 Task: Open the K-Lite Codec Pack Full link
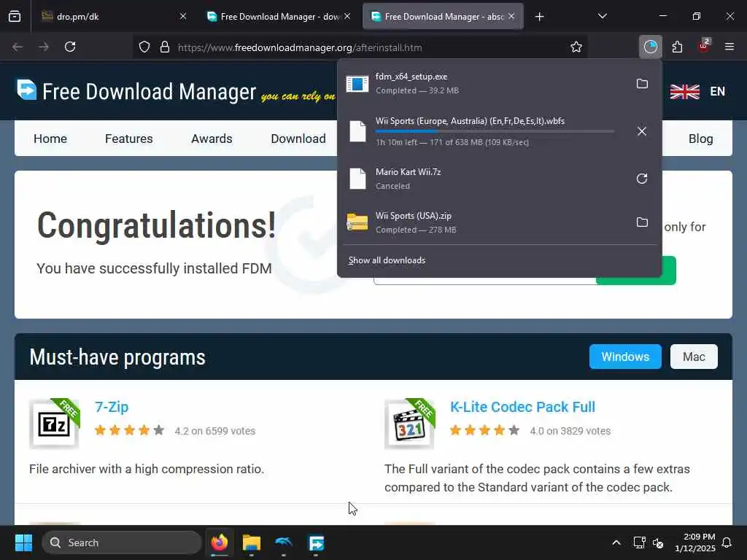pos(522,407)
